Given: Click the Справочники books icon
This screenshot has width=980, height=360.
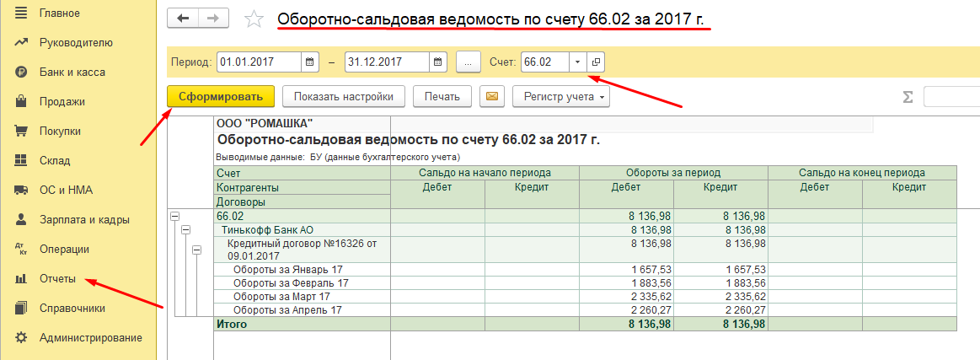Looking at the screenshot, I should click(20, 308).
